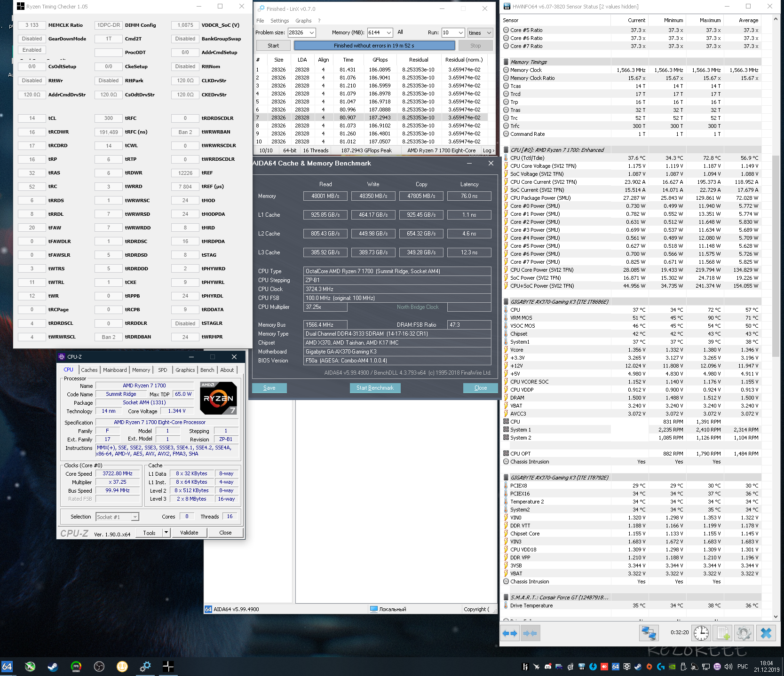Switch to the CPU-Z Graphics tab
This screenshot has width=784, height=676.
tap(185, 370)
